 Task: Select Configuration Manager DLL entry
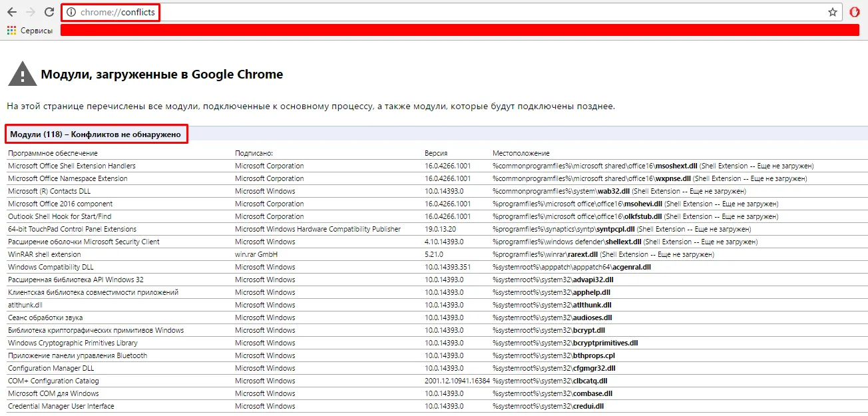51,368
